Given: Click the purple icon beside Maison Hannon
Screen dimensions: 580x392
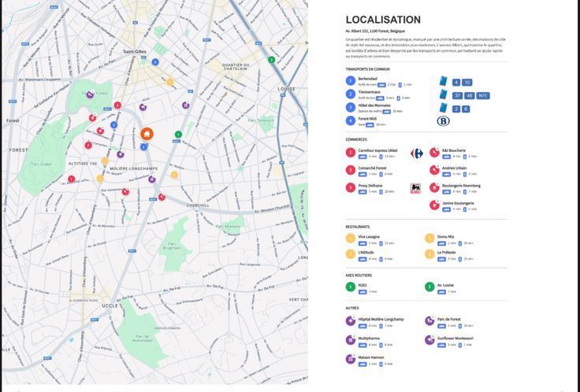Looking at the screenshot, I should tap(351, 359).
